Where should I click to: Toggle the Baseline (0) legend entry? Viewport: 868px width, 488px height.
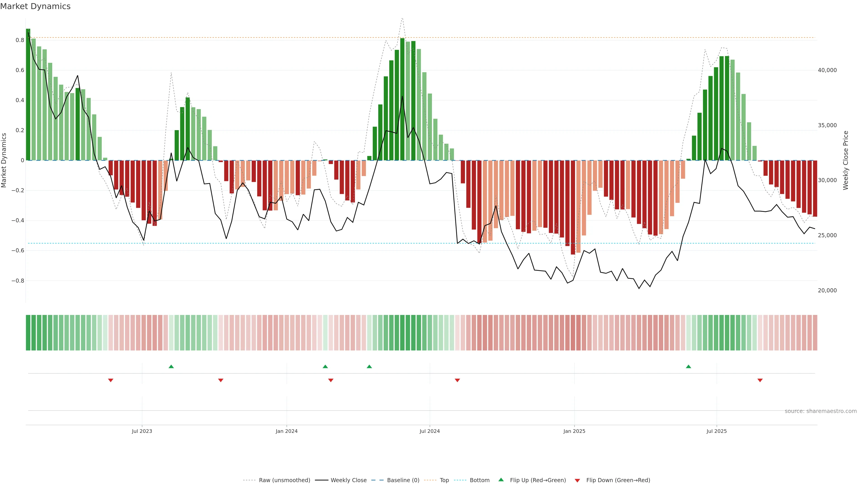pos(403,480)
